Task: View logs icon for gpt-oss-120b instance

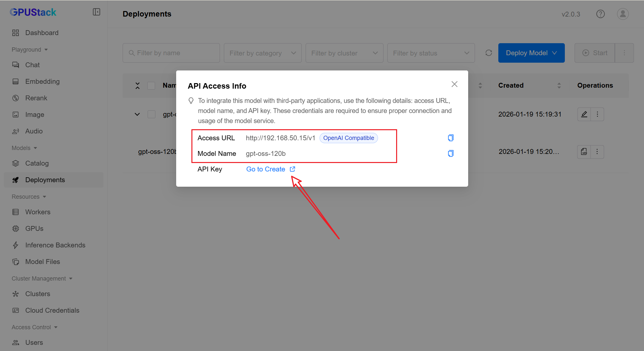Action: [584, 152]
